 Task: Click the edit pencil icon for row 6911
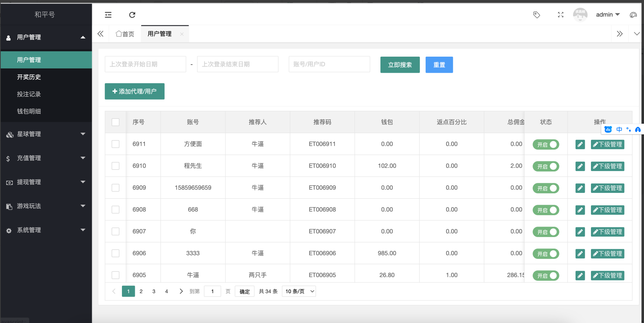[x=580, y=144]
